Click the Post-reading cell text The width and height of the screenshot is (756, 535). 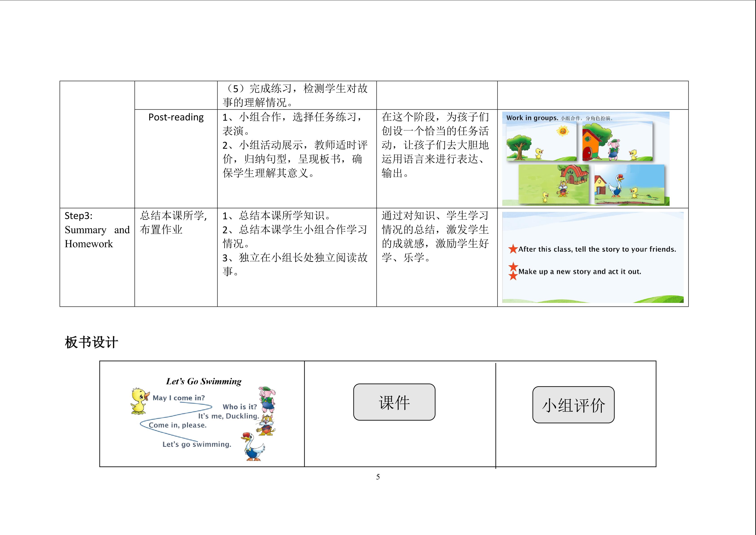click(x=176, y=117)
